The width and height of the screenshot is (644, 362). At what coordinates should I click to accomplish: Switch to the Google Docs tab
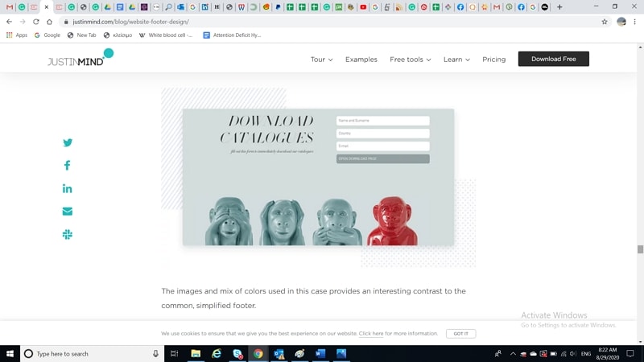[120, 7]
